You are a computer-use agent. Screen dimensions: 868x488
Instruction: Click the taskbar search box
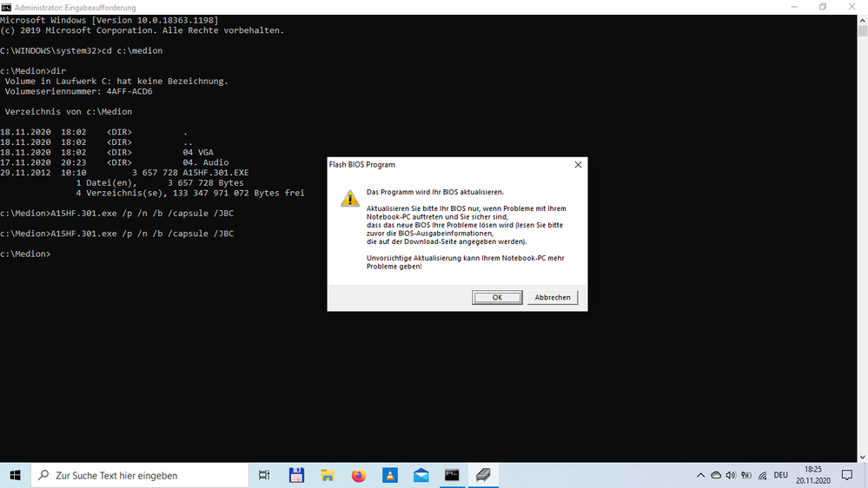point(139,475)
